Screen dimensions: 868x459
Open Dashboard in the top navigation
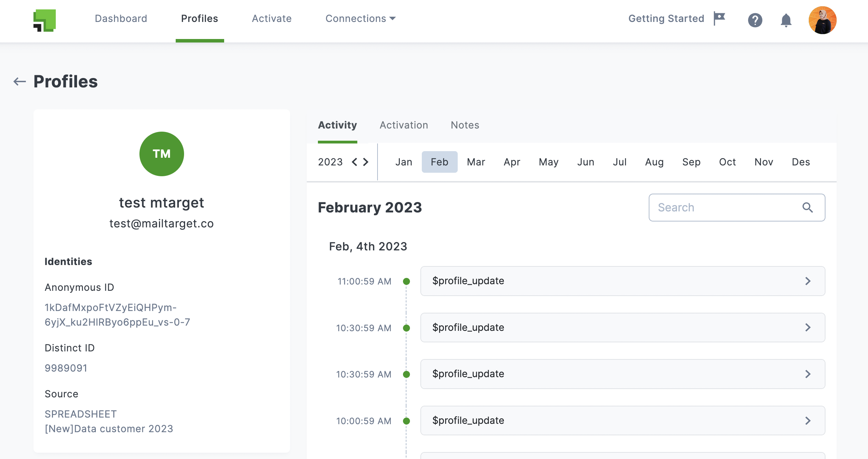121,18
